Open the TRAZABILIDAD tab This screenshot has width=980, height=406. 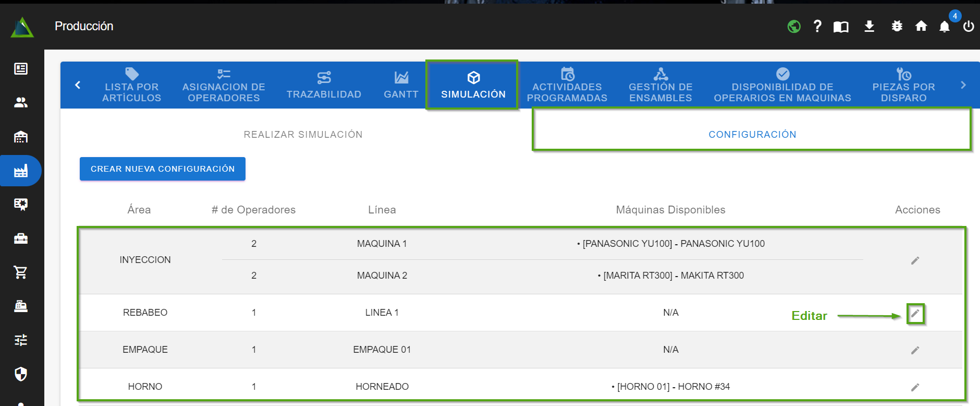[324, 85]
